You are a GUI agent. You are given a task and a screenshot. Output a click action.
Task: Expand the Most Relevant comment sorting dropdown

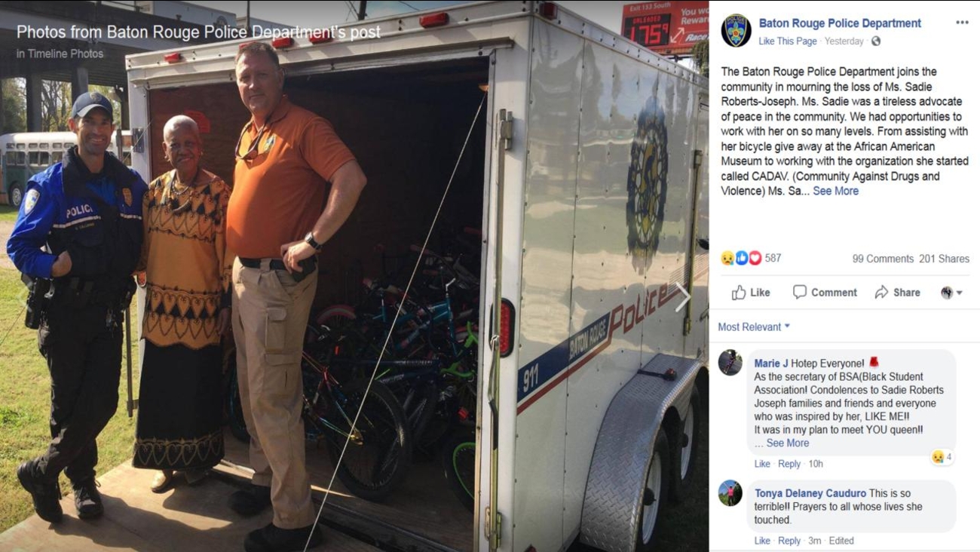[x=754, y=327]
